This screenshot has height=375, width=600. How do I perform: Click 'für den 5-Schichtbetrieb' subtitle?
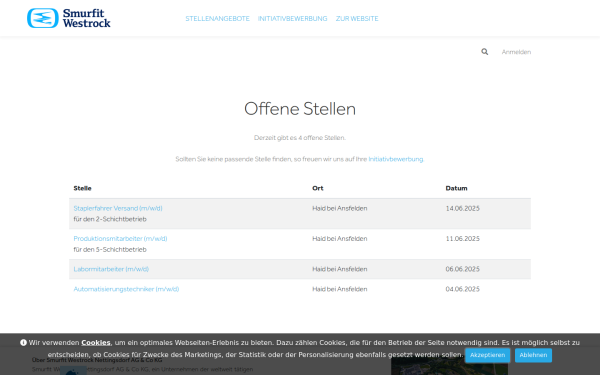[x=110, y=249]
